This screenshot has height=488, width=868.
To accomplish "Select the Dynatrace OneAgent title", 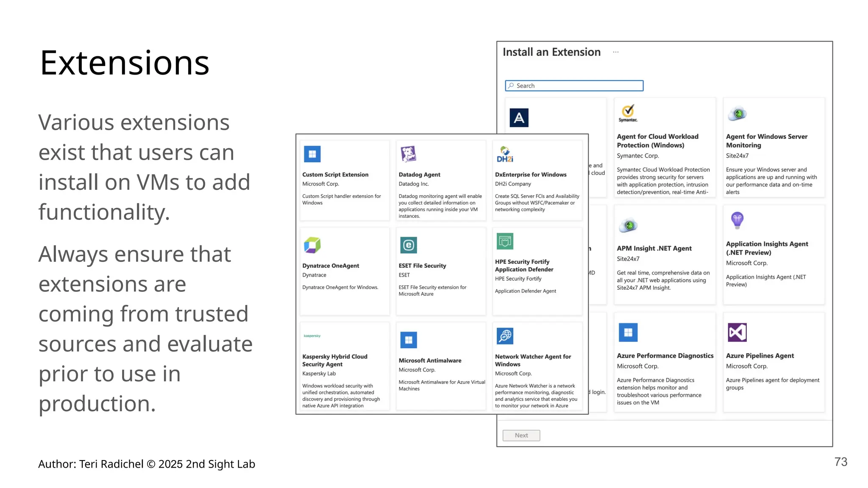I will click(x=331, y=266).
